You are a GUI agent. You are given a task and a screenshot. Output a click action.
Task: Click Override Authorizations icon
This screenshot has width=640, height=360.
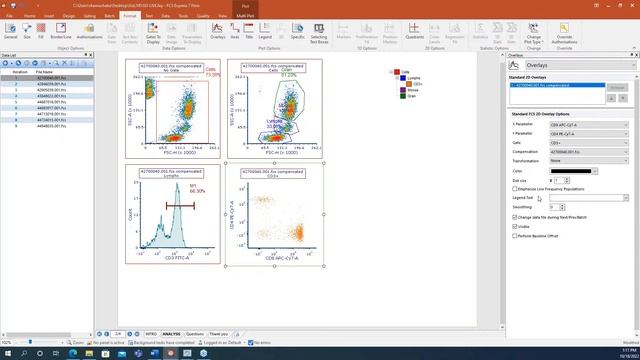click(x=564, y=33)
